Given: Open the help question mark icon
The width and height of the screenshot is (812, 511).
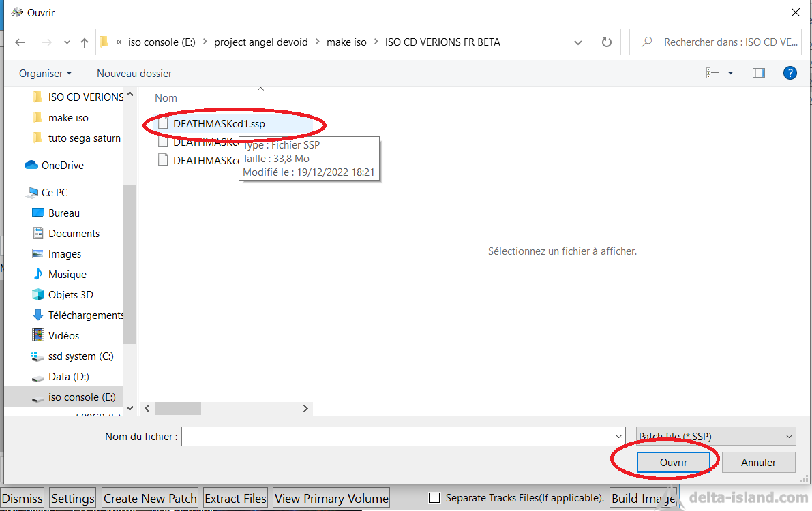Looking at the screenshot, I should tap(790, 73).
